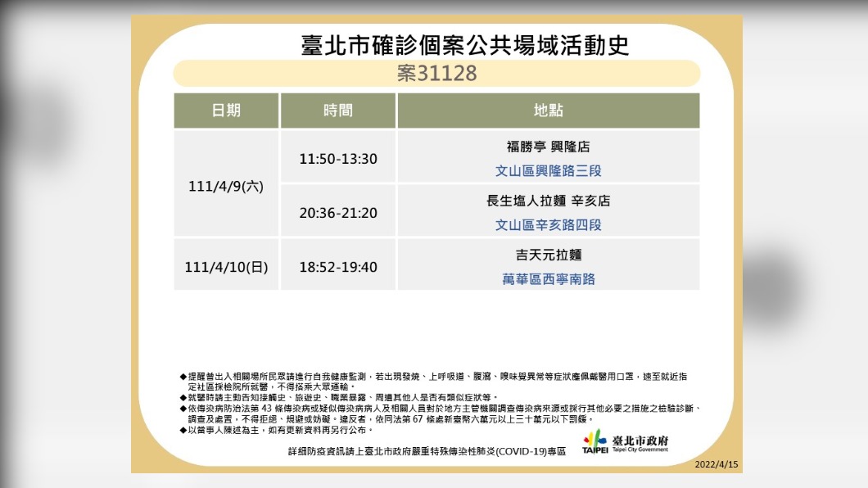Screen dimensions: 868x488
Task: Click the 日期 column header
Action: [x=226, y=111]
